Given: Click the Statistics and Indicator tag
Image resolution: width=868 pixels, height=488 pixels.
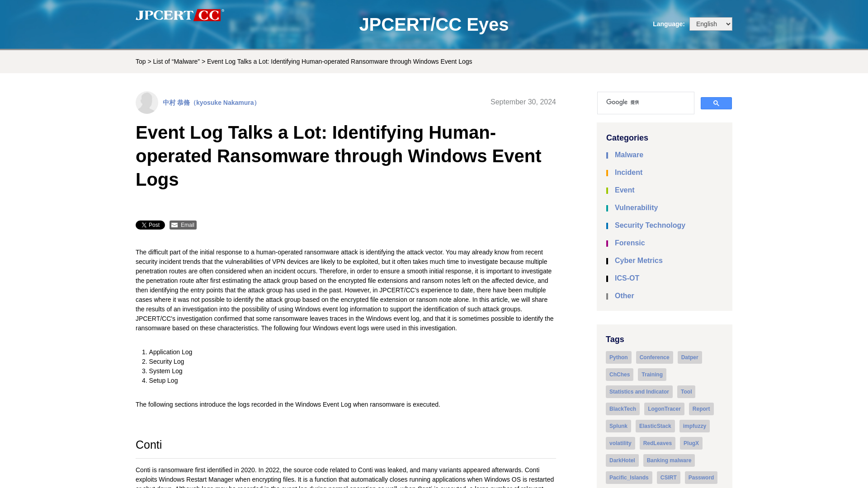Looking at the screenshot, I should (639, 391).
